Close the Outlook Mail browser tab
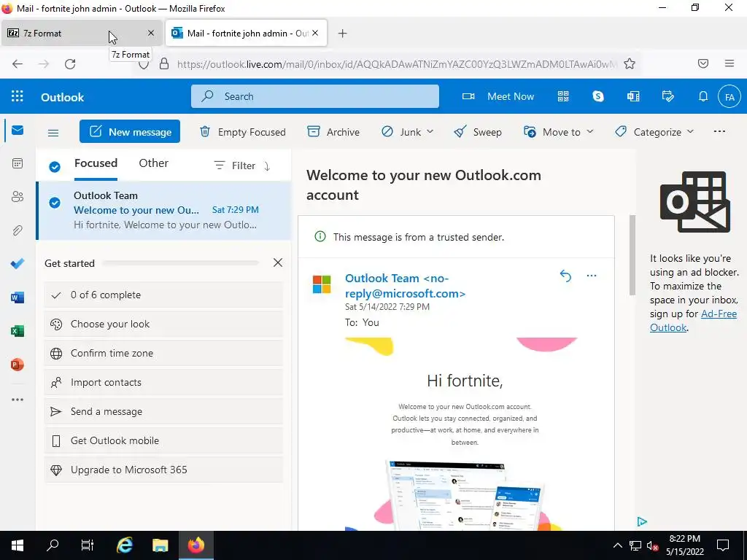This screenshot has width=747, height=560. [x=315, y=34]
